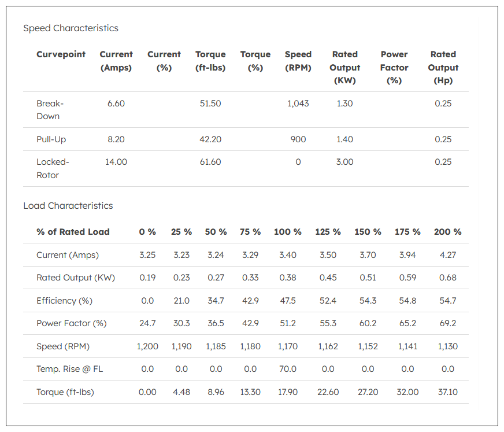
Task: Select the Locked-Rotor row label
Action: (x=53, y=168)
